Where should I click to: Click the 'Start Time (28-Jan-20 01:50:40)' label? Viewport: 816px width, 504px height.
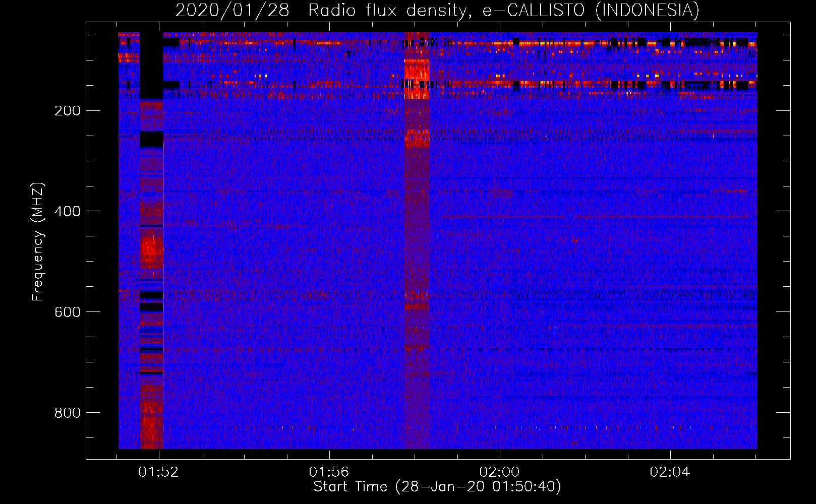(x=437, y=487)
